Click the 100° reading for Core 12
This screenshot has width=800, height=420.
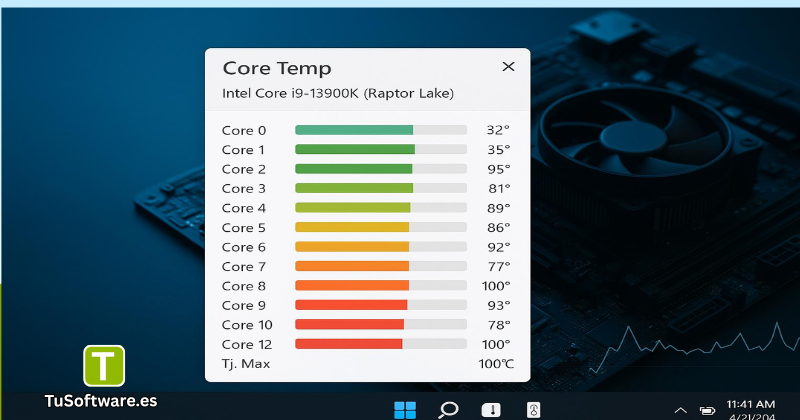coord(496,344)
